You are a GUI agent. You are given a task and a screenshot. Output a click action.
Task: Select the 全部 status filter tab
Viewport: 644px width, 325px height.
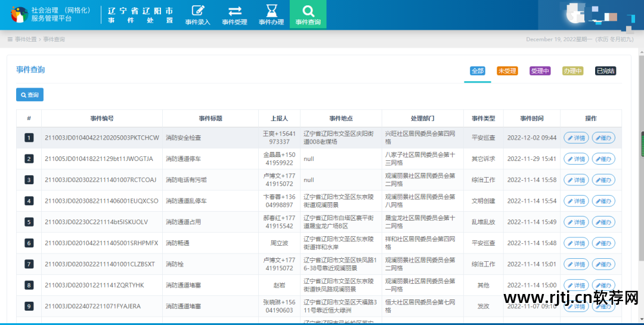[x=477, y=71]
